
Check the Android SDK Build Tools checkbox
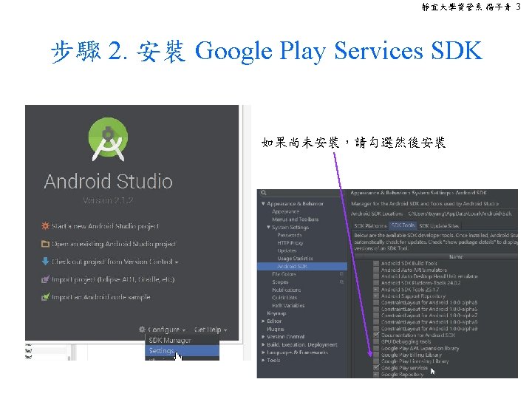coord(376,263)
